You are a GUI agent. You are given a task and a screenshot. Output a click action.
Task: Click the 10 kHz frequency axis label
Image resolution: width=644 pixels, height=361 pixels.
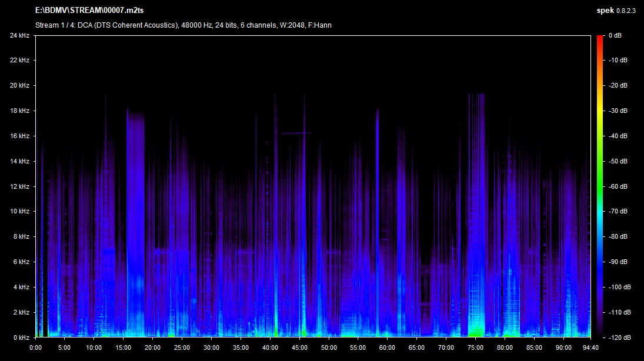point(19,211)
